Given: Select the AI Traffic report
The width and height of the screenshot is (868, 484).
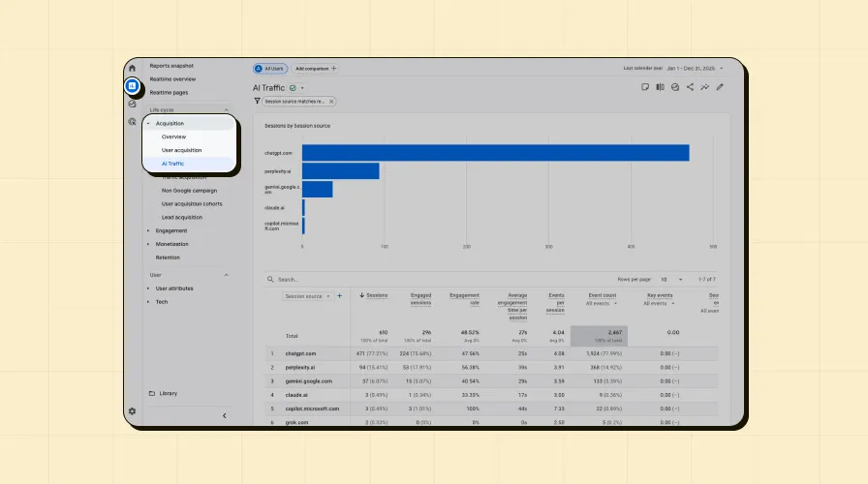Looking at the screenshot, I should [172, 164].
